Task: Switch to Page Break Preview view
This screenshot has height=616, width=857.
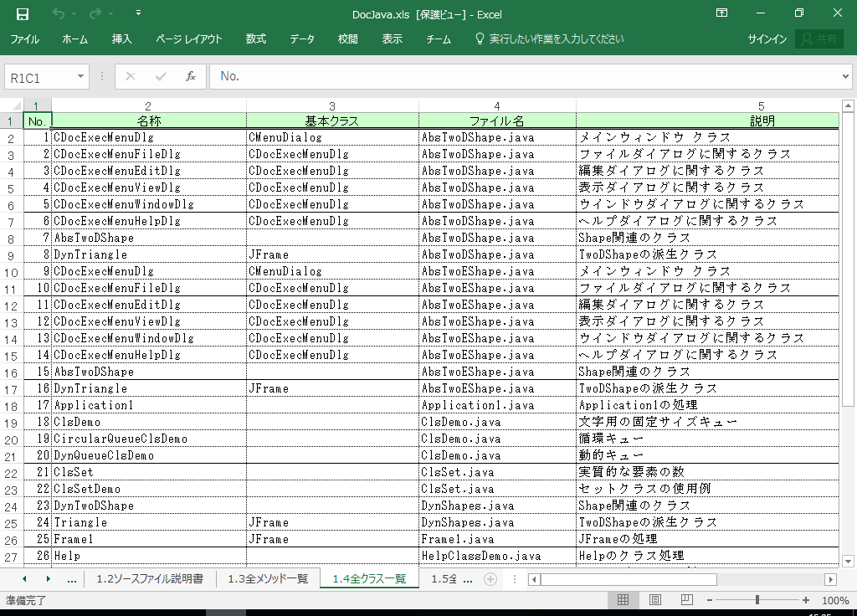Action: [685, 600]
